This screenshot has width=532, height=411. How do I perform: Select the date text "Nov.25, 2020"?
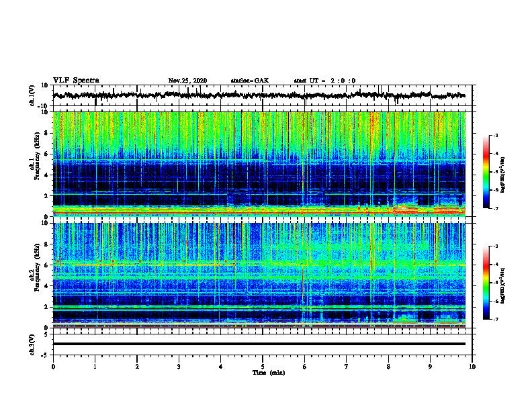pyautogui.click(x=187, y=81)
